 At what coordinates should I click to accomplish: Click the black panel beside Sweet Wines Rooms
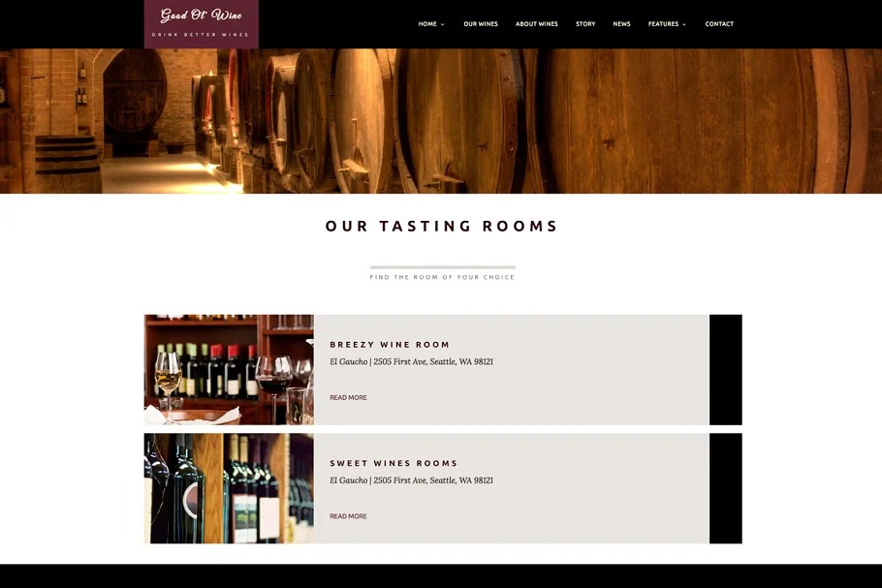coord(726,488)
